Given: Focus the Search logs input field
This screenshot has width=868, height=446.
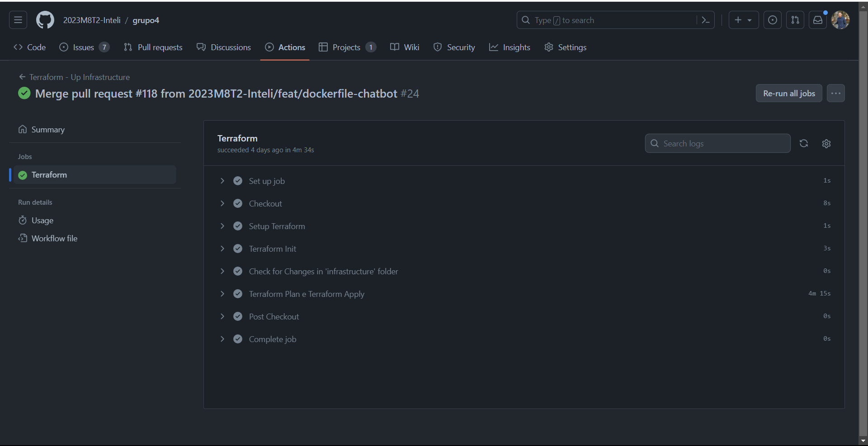Looking at the screenshot, I should [x=718, y=143].
